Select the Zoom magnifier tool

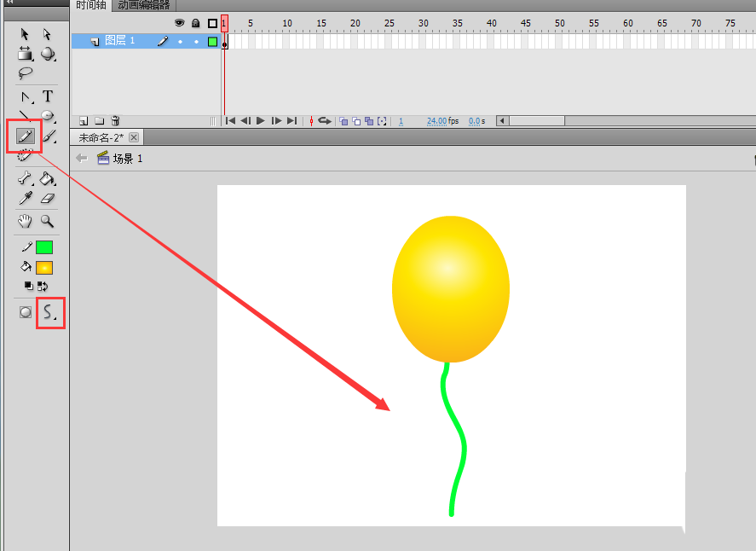pyautogui.click(x=47, y=221)
